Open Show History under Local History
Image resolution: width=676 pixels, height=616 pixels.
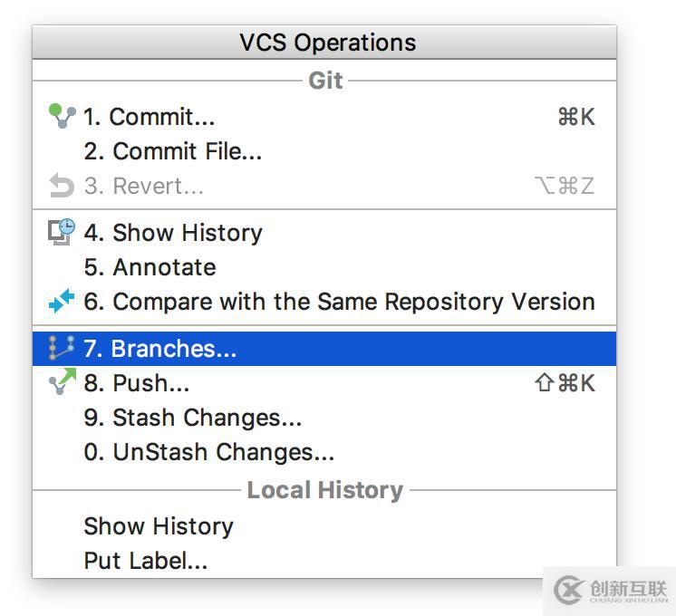324,526
